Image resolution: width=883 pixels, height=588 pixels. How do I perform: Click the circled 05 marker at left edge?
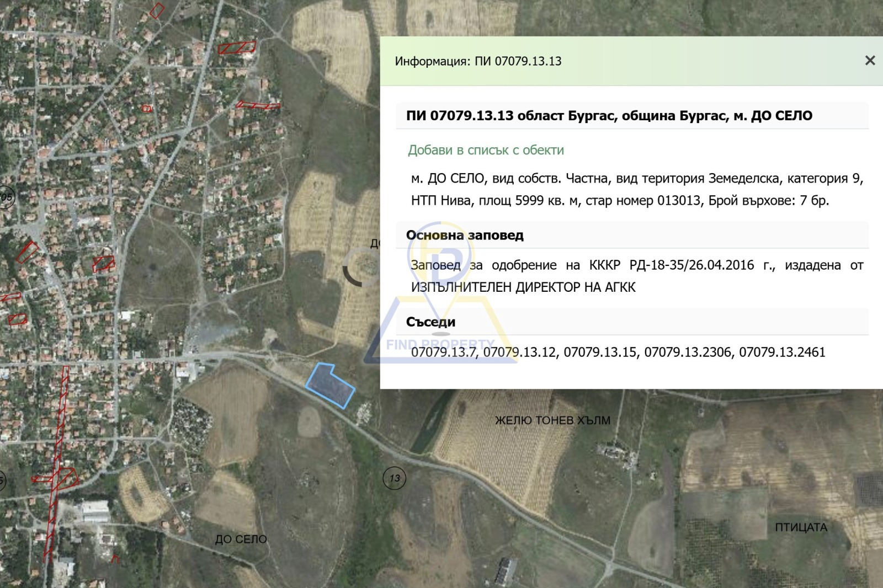tap(6, 197)
